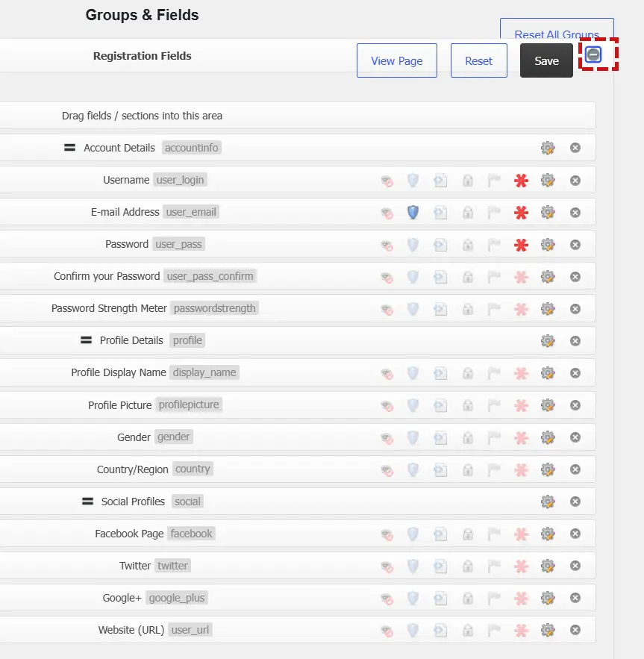Viewport: 644px width, 659px height.
Task: Toggle required asterisk for Google+ field
Action: [522, 598]
